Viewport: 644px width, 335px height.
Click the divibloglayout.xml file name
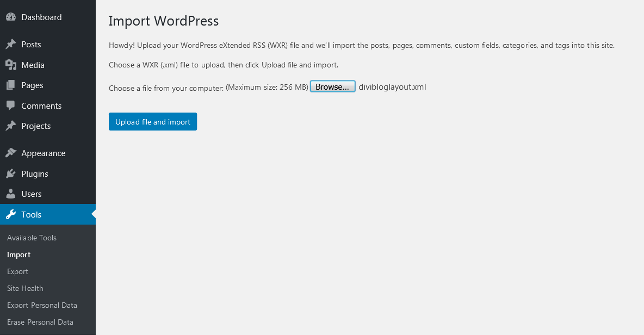tap(392, 86)
